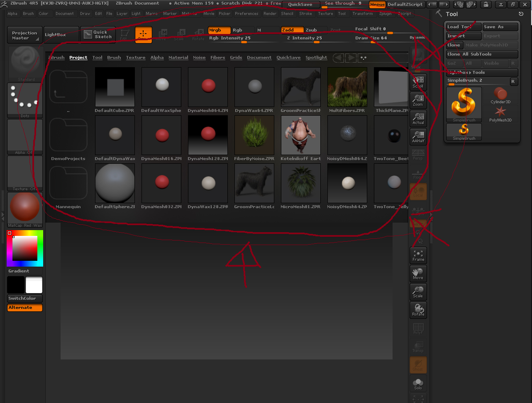
Task: Click the SwitchColor button
Action: coord(25,299)
